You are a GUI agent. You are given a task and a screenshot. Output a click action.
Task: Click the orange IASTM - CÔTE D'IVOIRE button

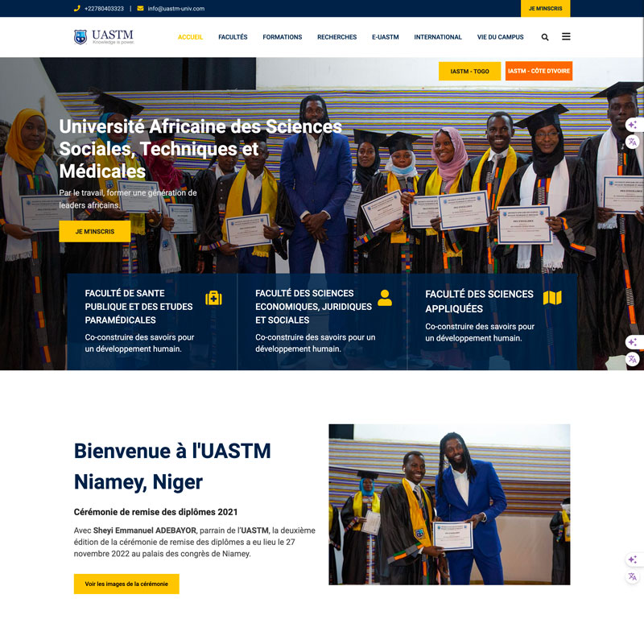(538, 71)
